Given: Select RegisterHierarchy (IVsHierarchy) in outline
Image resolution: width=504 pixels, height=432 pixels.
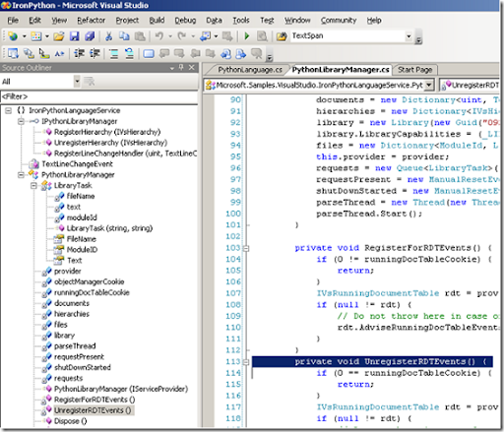Looking at the screenshot, I should [107, 132].
